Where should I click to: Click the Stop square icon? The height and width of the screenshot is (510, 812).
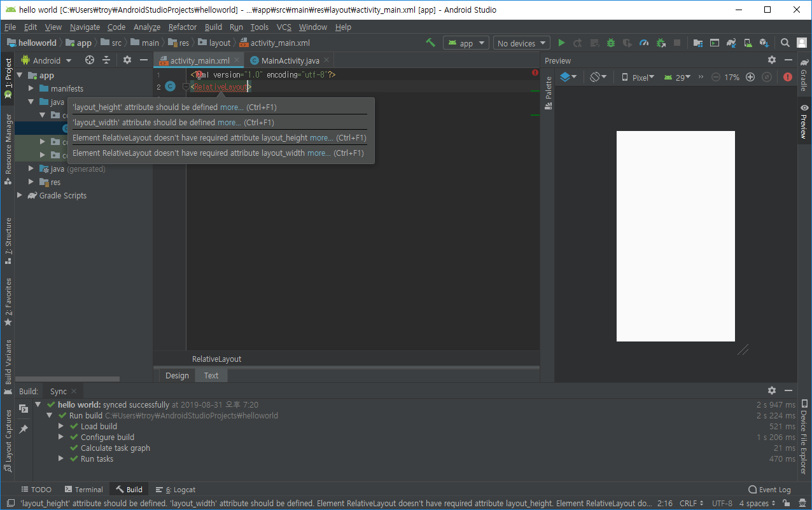pyautogui.click(x=677, y=43)
